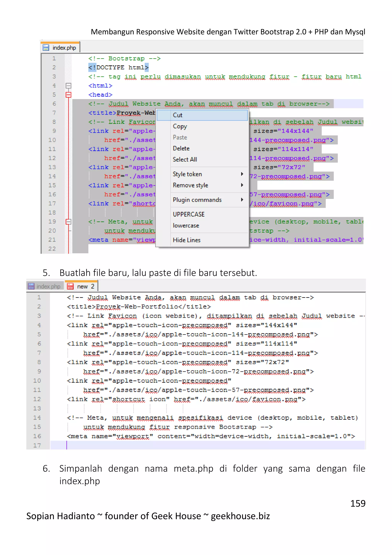Click the Judul Website comment in new 2
Viewport: 392px width, 555px height.
pos(190,297)
